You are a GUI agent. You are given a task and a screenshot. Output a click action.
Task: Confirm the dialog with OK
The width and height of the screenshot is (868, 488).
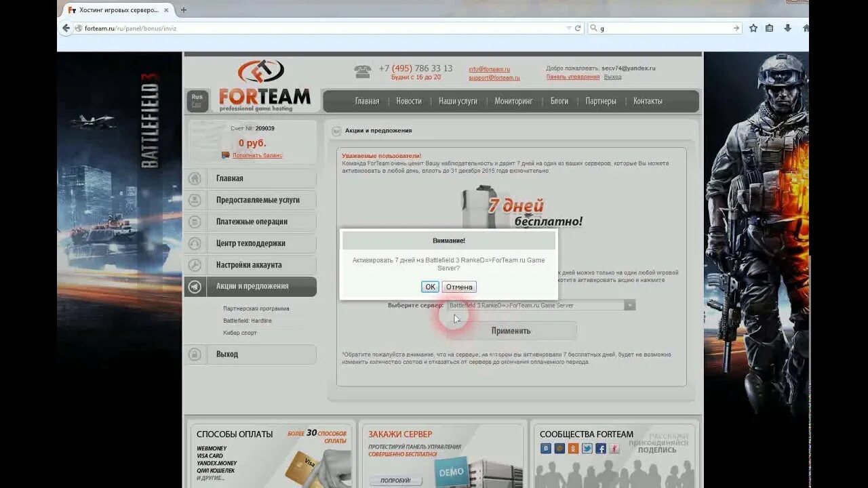click(430, 287)
